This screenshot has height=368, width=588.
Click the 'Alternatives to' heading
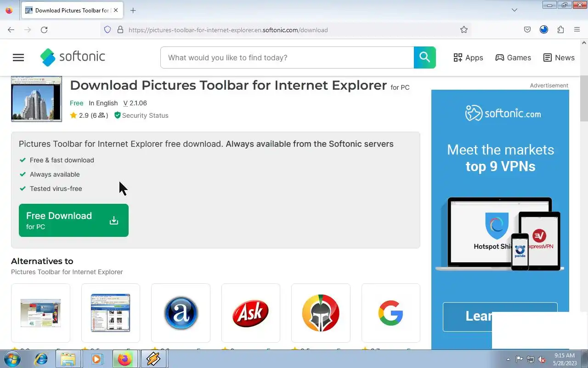coord(42,261)
